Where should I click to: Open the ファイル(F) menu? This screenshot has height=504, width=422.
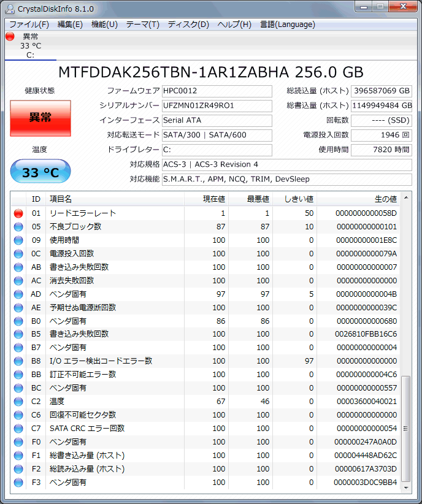(29, 25)
